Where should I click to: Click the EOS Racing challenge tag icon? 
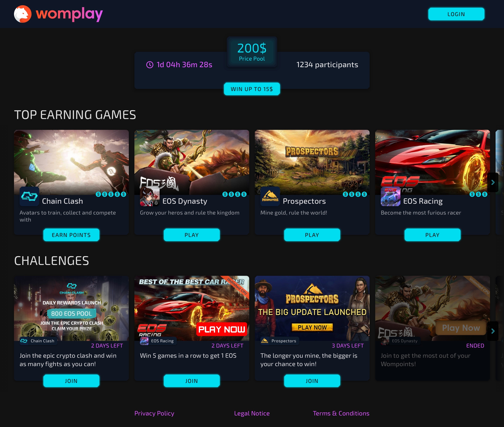(144, 341)
